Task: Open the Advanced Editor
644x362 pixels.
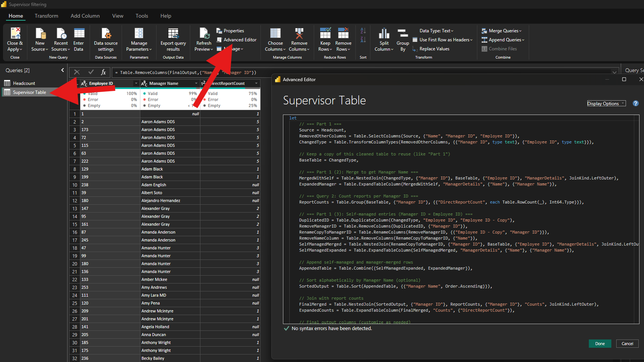Action: point(239,39)
